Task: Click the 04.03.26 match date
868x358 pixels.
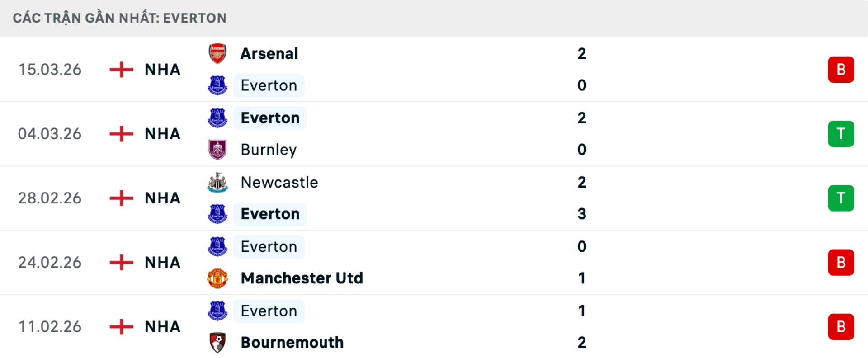Action: [x=50, y=134]
